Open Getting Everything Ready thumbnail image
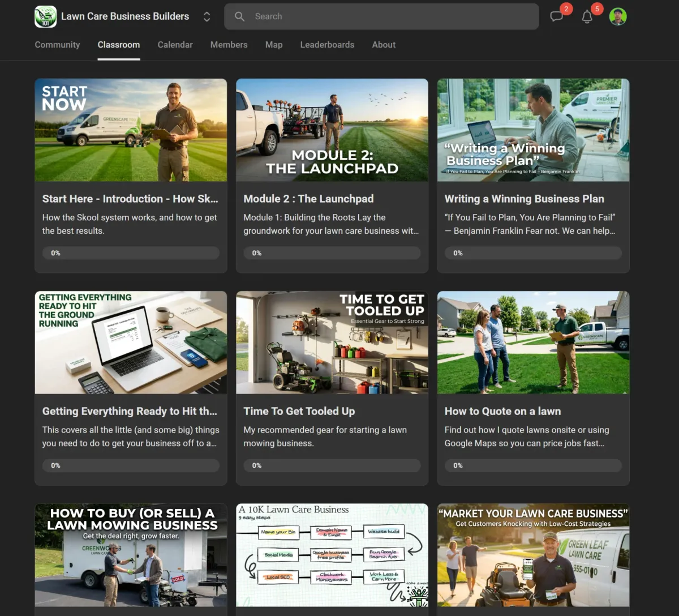This screenshot has height=616, width=679. pos(131,343)
